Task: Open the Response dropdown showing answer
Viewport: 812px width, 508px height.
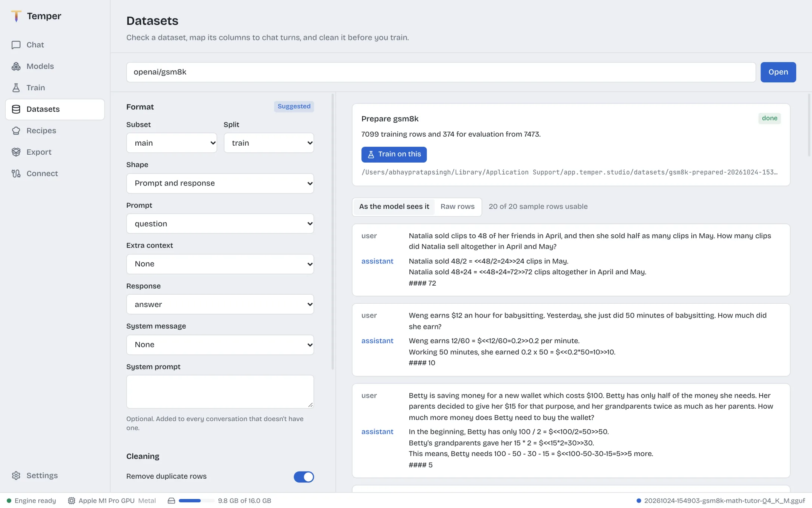Action: 220,304
